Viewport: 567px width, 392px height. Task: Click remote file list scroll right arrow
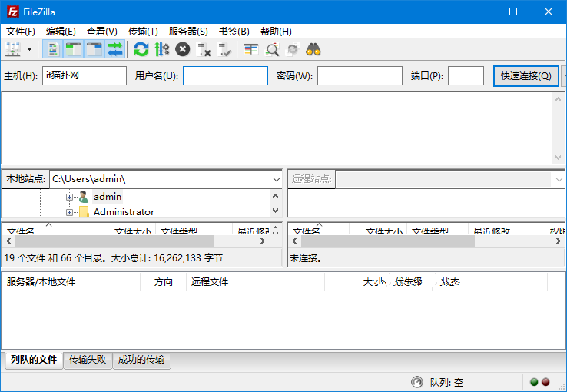(559, 241)
